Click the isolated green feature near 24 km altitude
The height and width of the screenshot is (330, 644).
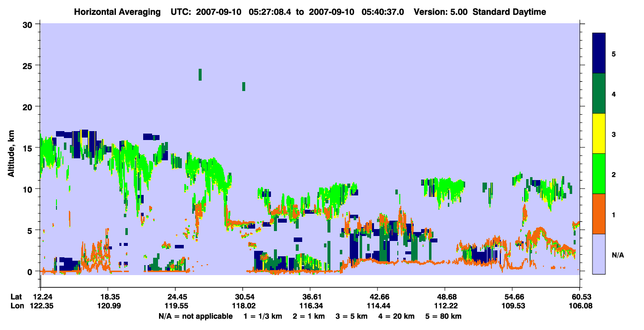point(200,75)
